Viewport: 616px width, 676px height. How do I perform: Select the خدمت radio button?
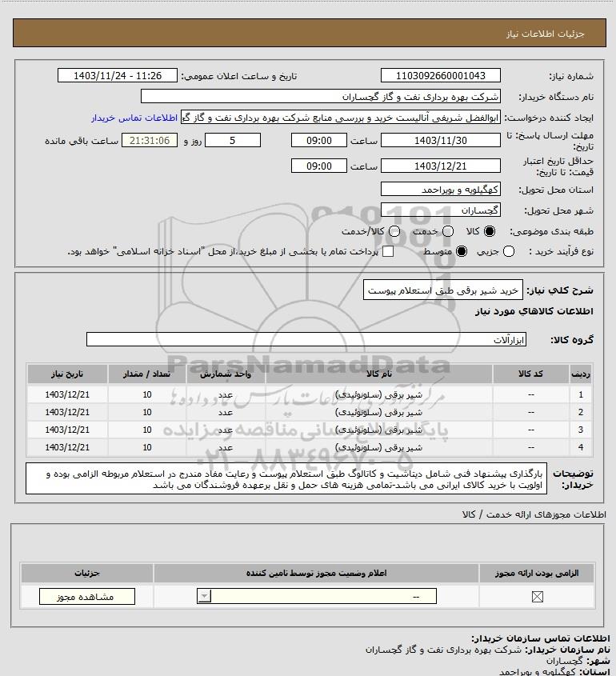pos(448,231)
